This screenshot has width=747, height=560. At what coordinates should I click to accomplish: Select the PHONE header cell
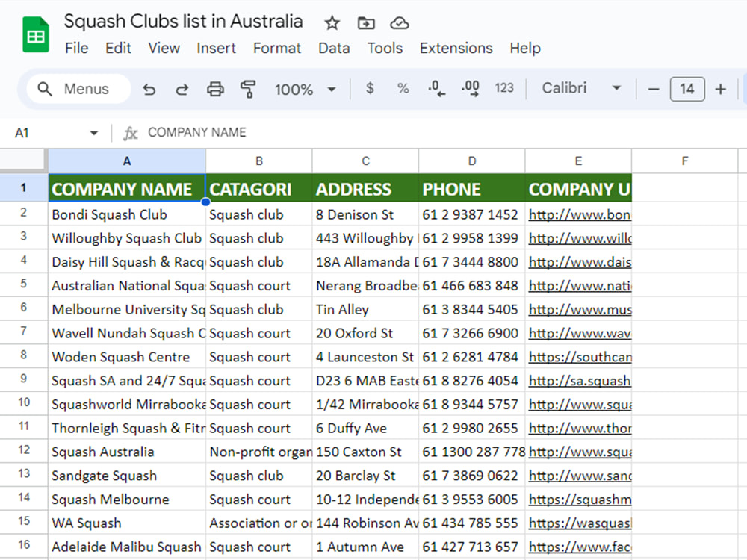(471, 188)
